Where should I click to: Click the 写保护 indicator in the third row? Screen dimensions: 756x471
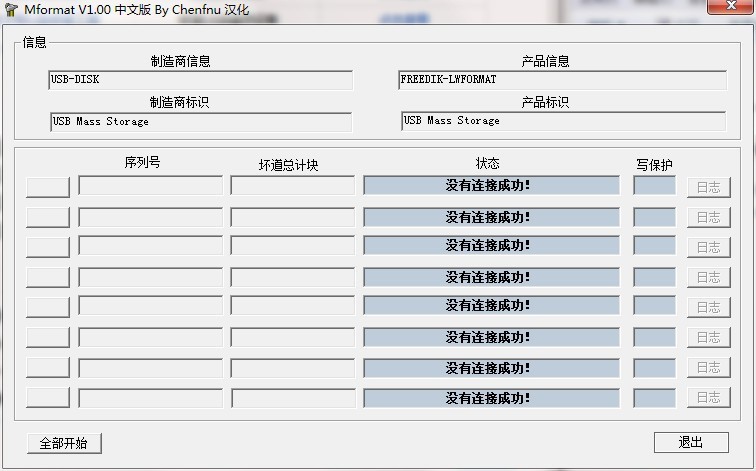[x=654, y=245]
